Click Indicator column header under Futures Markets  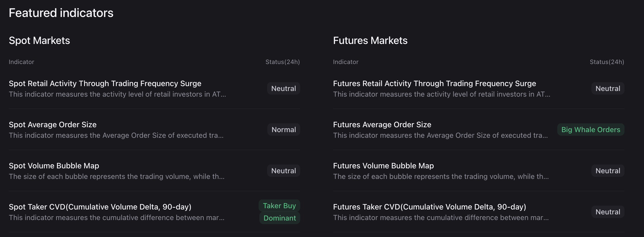tap(345, 62)
